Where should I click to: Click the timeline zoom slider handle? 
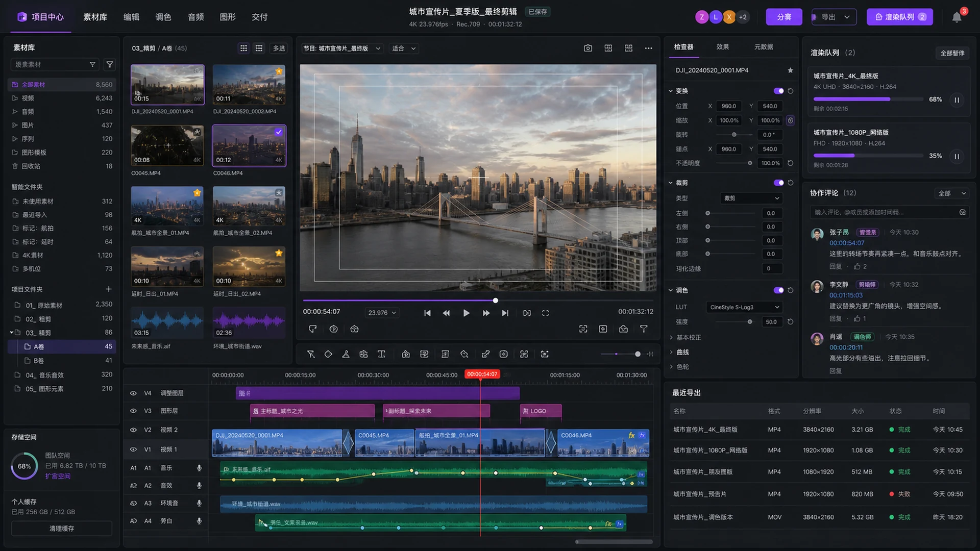pos(638,354)
